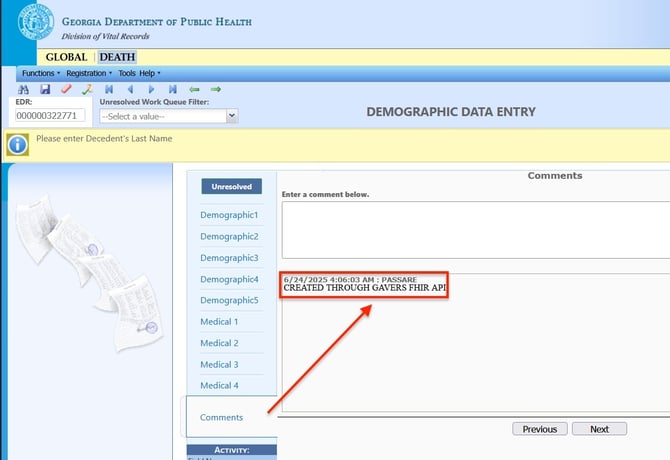This screenshot has width=670, height=460.
Task: Open the Medical 1 section
Action: pos(220,322)
